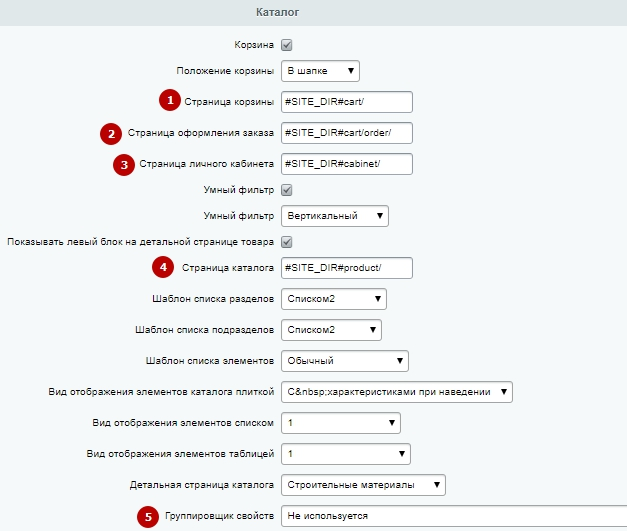Open the Умный фильтр Вертикальный dropdown

point(335,216)
